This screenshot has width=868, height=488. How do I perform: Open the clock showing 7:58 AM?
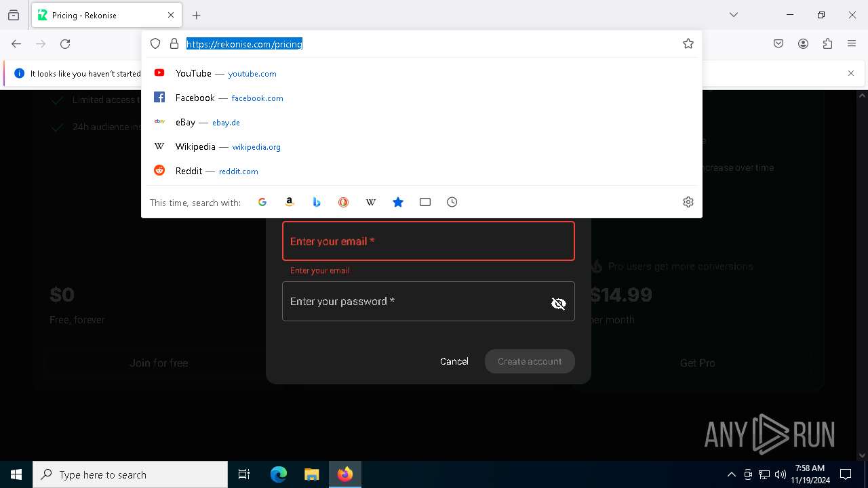click(810, 474)
